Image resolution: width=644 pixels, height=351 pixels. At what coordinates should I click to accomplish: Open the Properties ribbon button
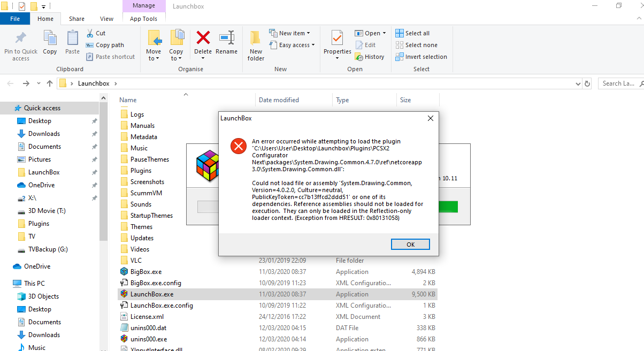337,45
